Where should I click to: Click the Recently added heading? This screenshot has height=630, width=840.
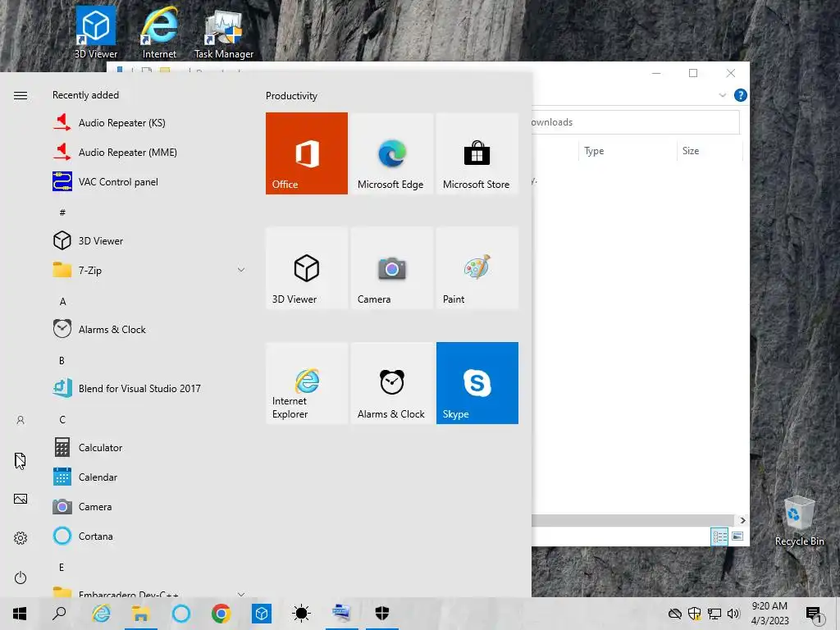pos(85,95)
